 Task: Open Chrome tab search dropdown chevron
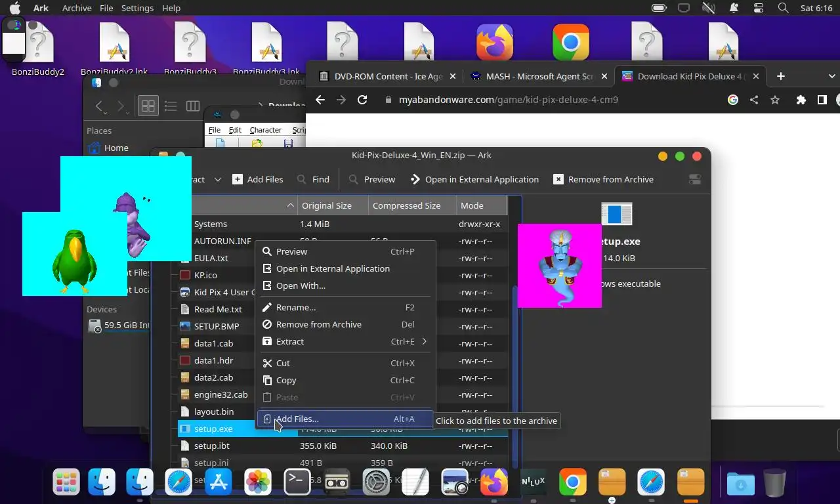(x=831, y=76)
